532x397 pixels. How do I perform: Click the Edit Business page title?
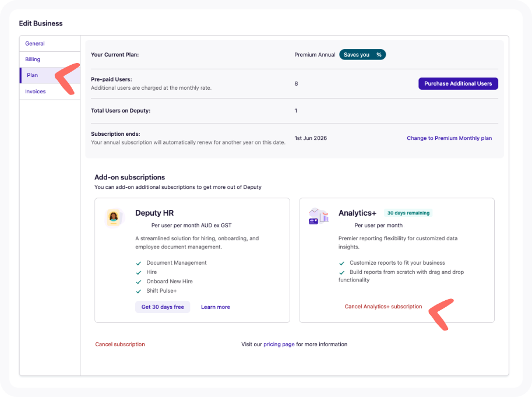point(41,23)
